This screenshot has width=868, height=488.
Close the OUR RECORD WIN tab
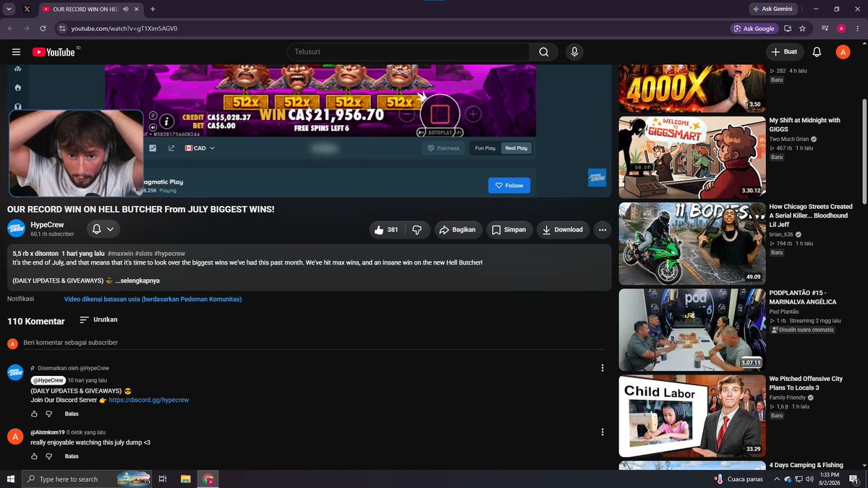[138, 9]
